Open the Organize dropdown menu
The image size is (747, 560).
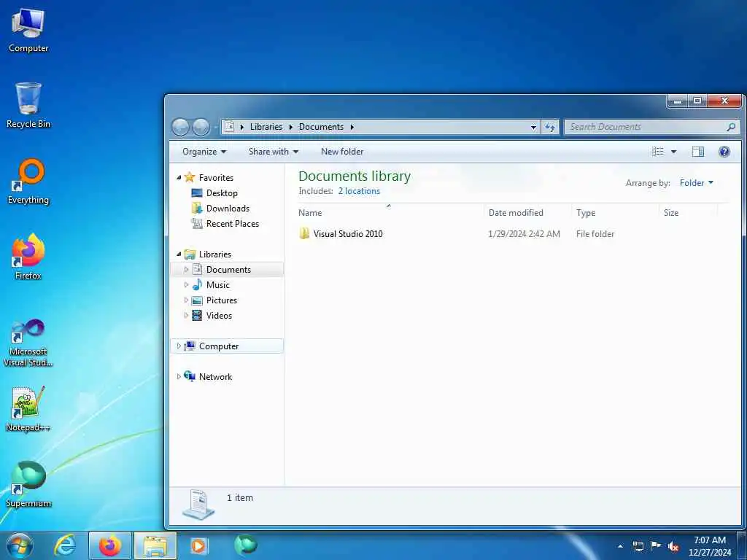(204, 152)
